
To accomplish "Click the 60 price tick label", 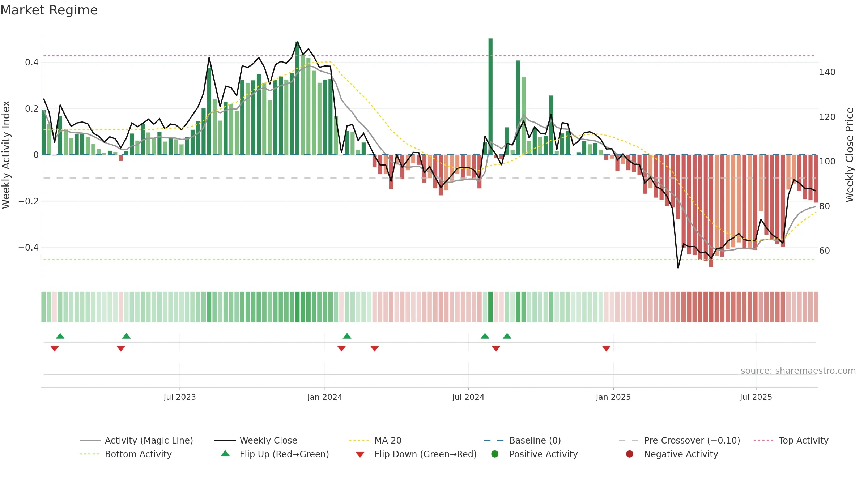I will pos(825,251).
